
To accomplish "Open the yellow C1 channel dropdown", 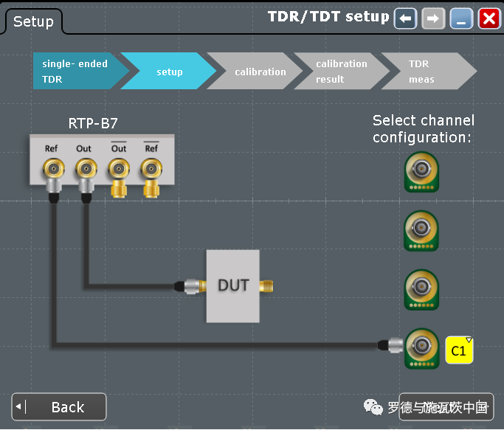I will coord(459,350).
